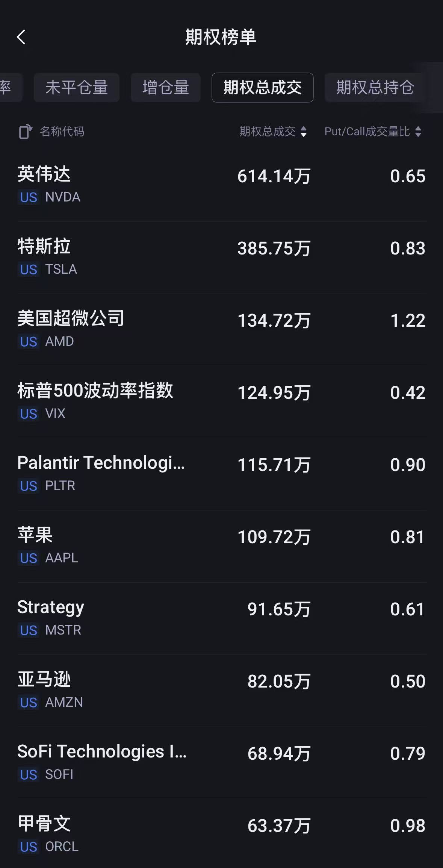This screenshot has width=443, height=868.
Task: Sort by 期权总成交 column arrows
Action: tap(304, 132)
